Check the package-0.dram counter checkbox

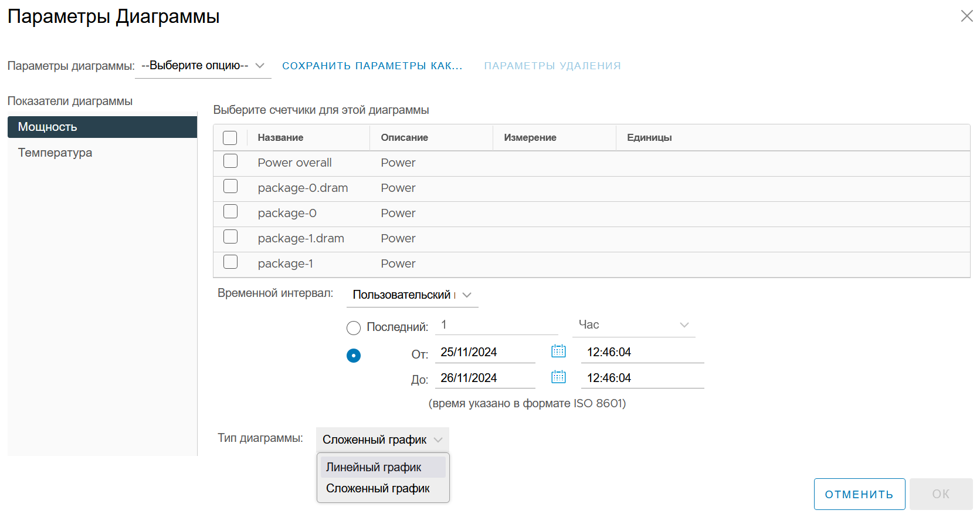[x=230, y=187]
